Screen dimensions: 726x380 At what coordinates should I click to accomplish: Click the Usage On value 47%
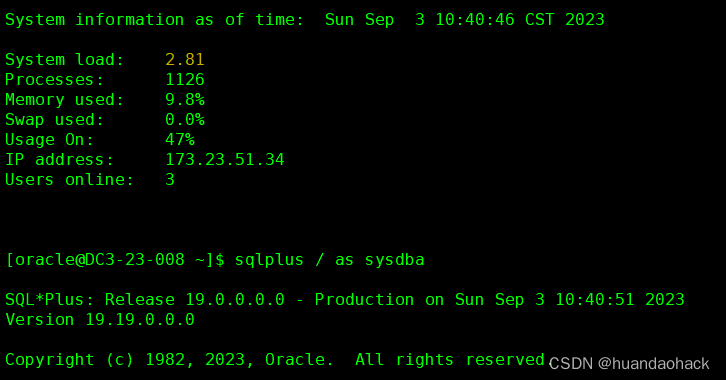(x=180, y=139)
